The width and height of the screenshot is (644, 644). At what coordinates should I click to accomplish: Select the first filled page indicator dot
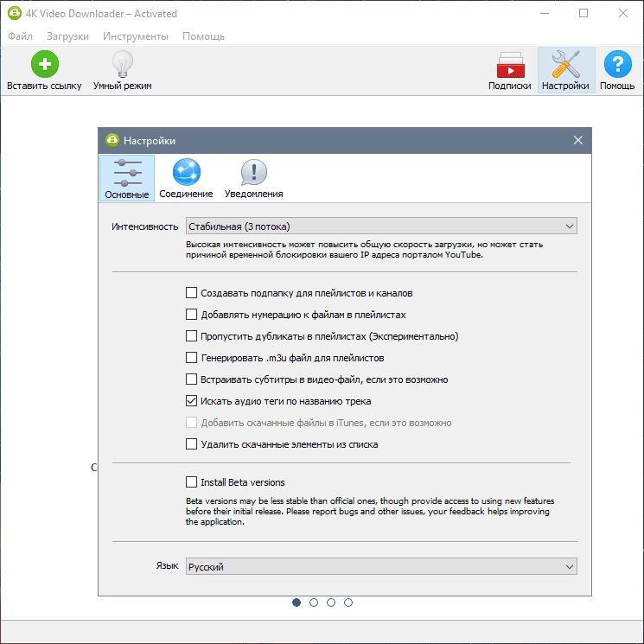click(296, 603)
